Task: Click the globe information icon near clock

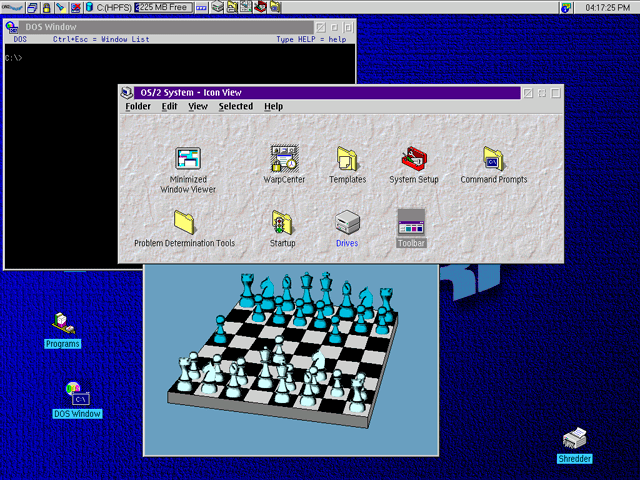Action: point(566,7)
